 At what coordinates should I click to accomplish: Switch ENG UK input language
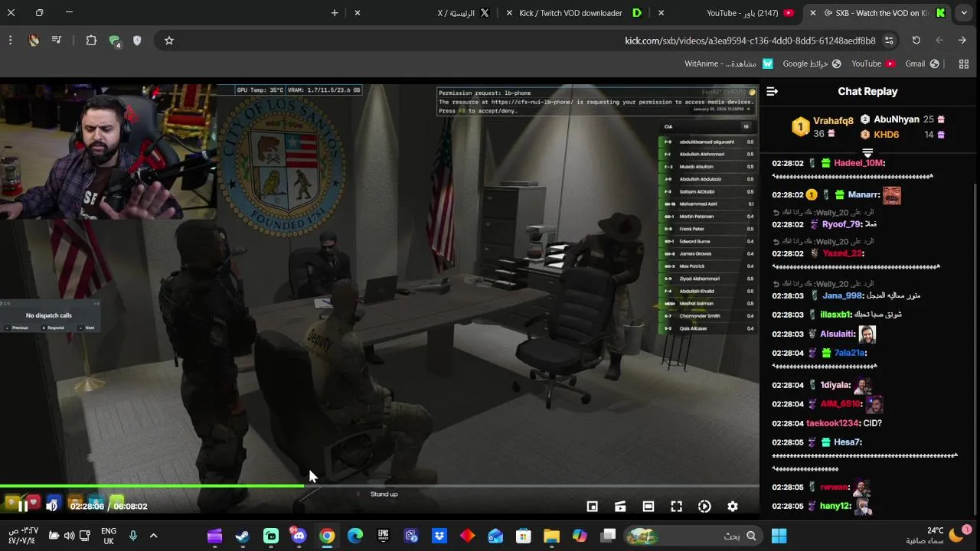109,536
